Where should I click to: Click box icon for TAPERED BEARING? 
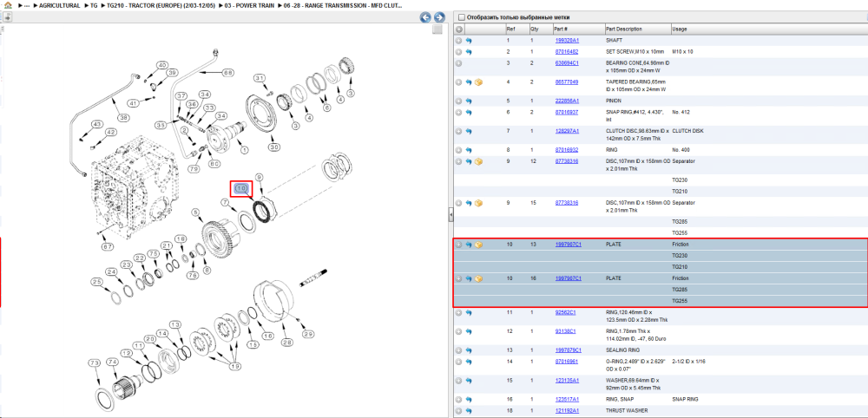coord(479,82)
